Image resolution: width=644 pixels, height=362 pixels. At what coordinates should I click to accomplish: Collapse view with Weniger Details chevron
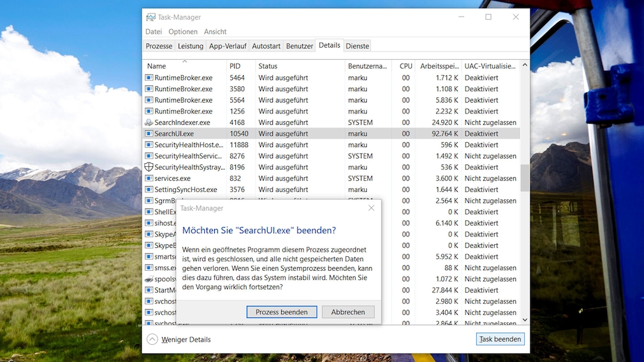click(x=152, y=339)
